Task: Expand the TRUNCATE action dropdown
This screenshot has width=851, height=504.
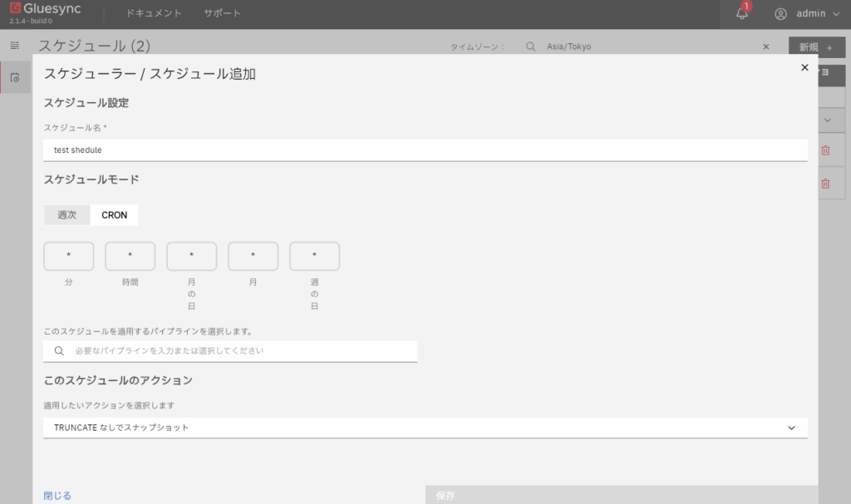Action: [790, 428]
